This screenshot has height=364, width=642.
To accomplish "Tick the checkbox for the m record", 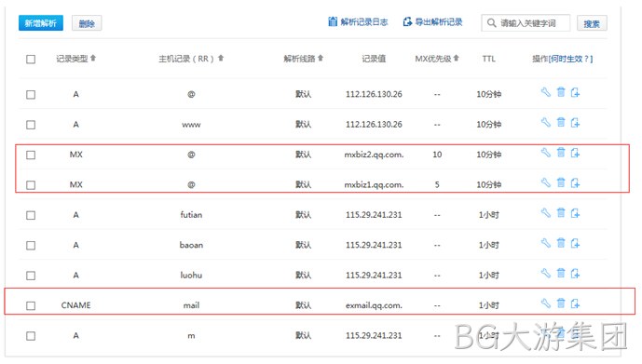I will click(31, 336).
